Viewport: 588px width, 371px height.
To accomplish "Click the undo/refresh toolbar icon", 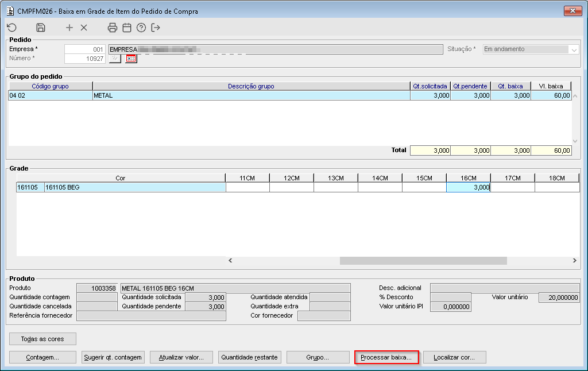I will point(12,28).
